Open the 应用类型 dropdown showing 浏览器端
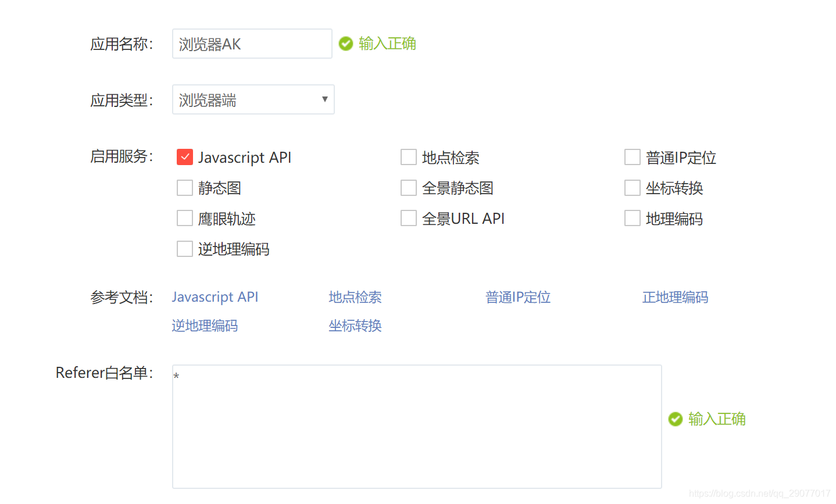This screenshot has height=504, width=836. pos(253,99)
